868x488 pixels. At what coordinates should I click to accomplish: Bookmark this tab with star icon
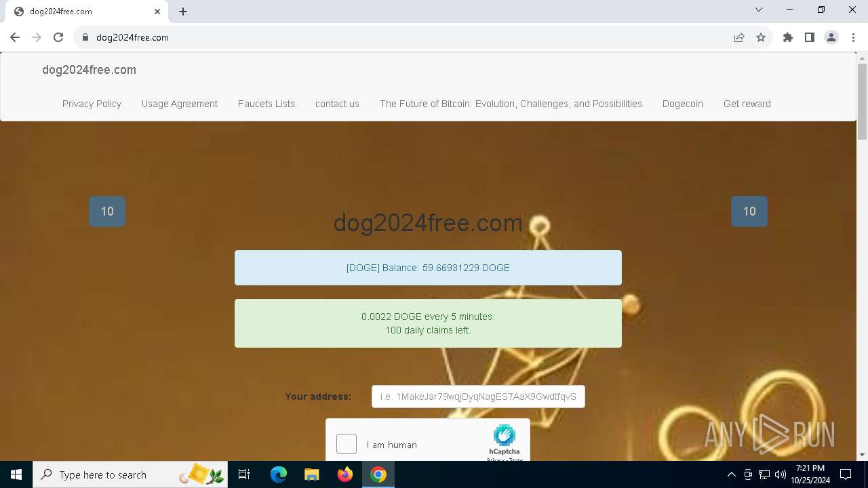point(761,37)
